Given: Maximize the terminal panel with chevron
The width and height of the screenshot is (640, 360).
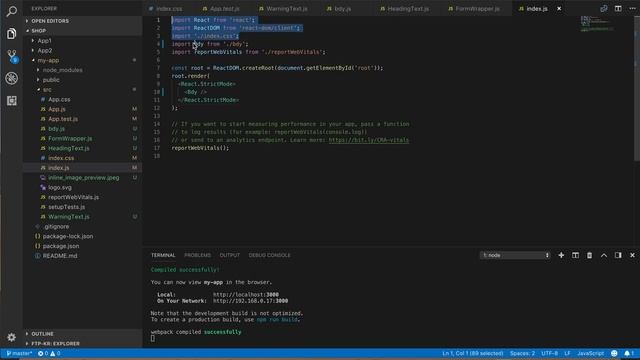Looking at the screenshot, I should click(604, 255).
